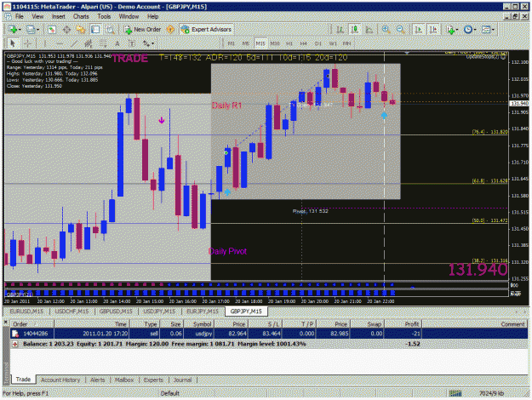
Task: Select the Text drawing tool
Action: click(x=117, y=43)
